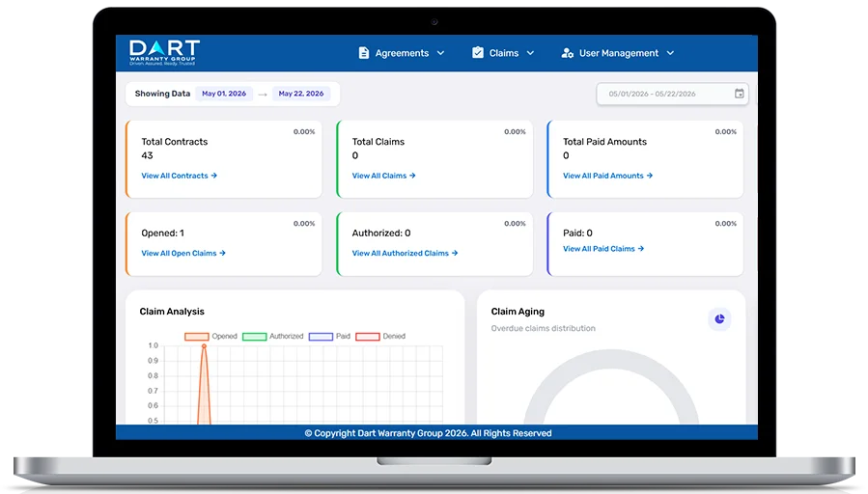
Task: Expand the User Management chevron arrow
Action: pyautogui.click(x=670, y=53)
